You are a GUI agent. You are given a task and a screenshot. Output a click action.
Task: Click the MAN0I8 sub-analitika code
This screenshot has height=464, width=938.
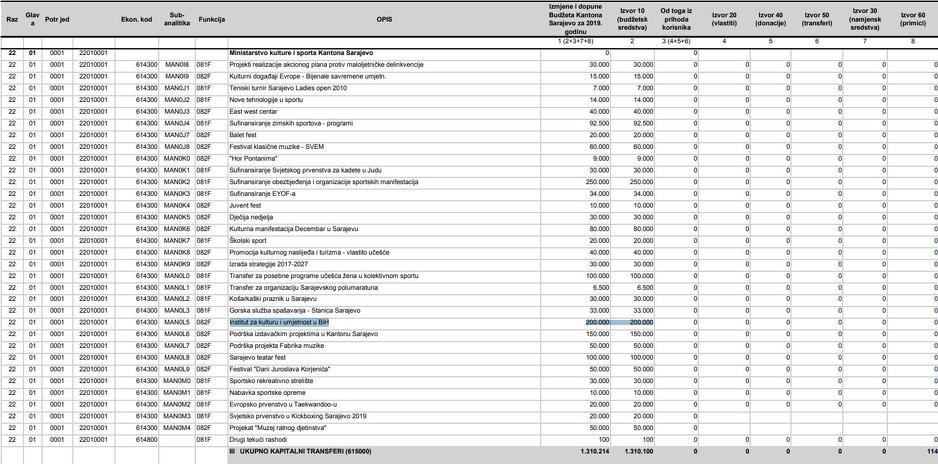[177, 65]
